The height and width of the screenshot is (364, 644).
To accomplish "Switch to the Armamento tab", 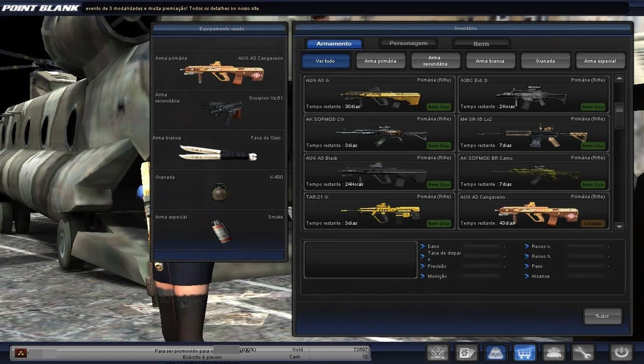I will [334, 44].
